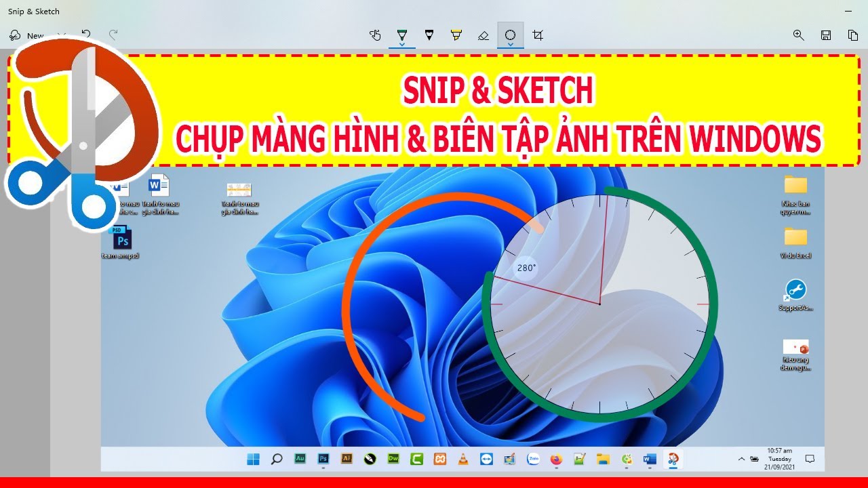Screen dimensions: 868x488
Task: Select the yellow Highlighter tool
Action: tap(456, 35)
